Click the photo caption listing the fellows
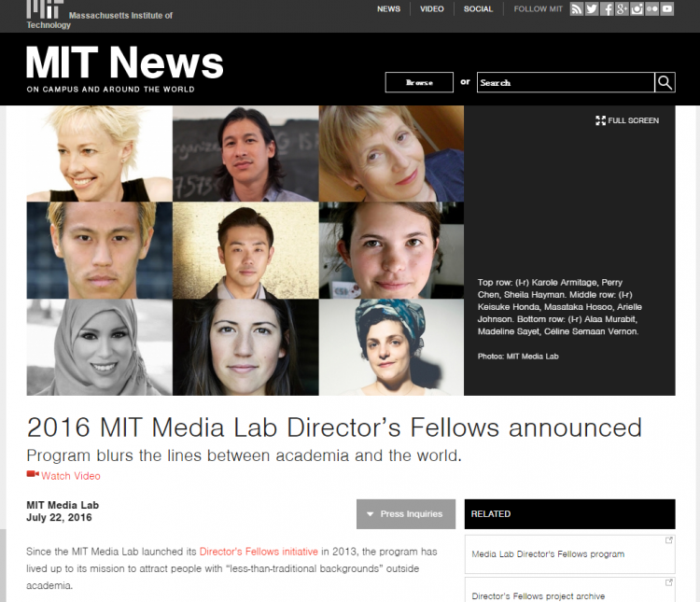This screenshot has width=700, height=602. coord(560,307)
